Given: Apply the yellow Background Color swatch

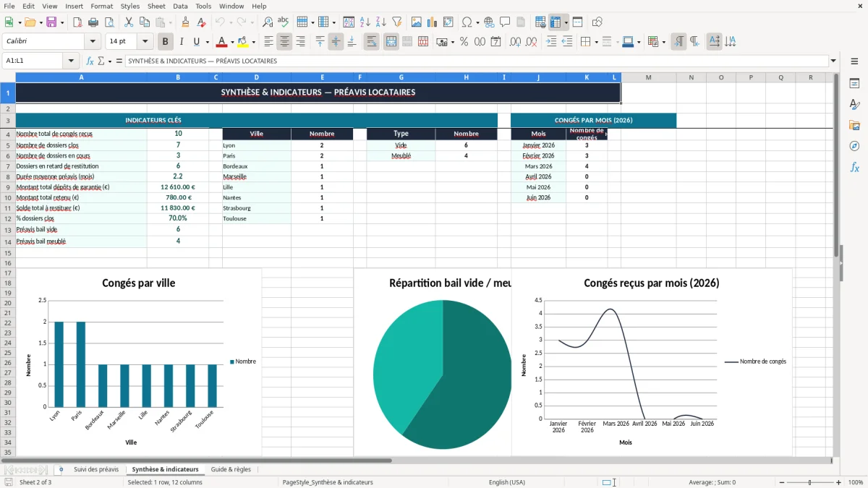Looking at the screenshot, I should pyautogui.click(x=242, y=42).
